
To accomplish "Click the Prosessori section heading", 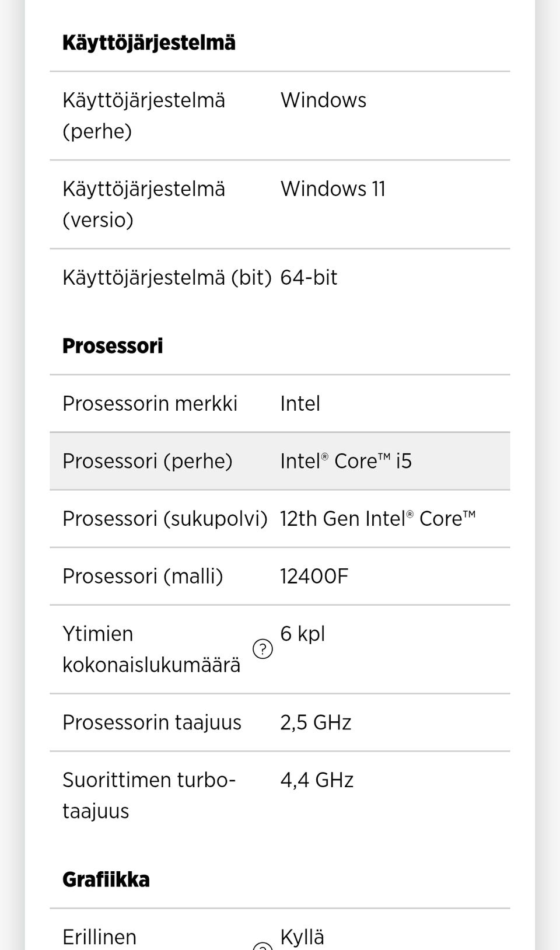I will (113, 346).
